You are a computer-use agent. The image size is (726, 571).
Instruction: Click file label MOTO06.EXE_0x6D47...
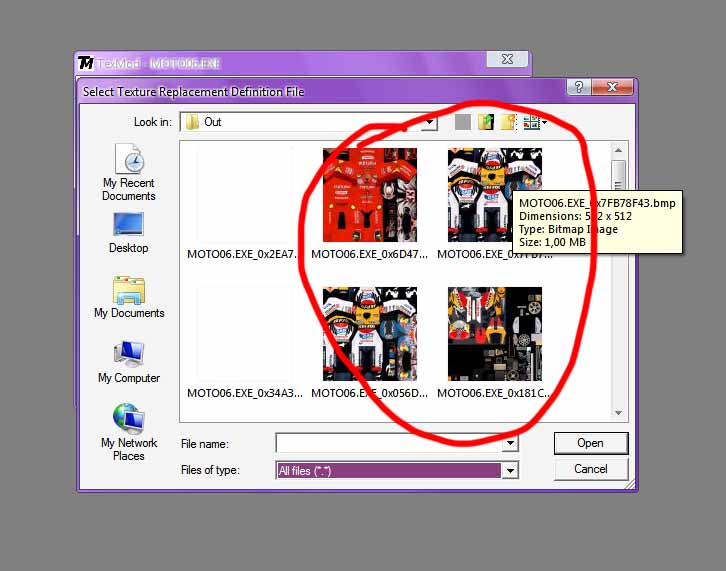369,254
